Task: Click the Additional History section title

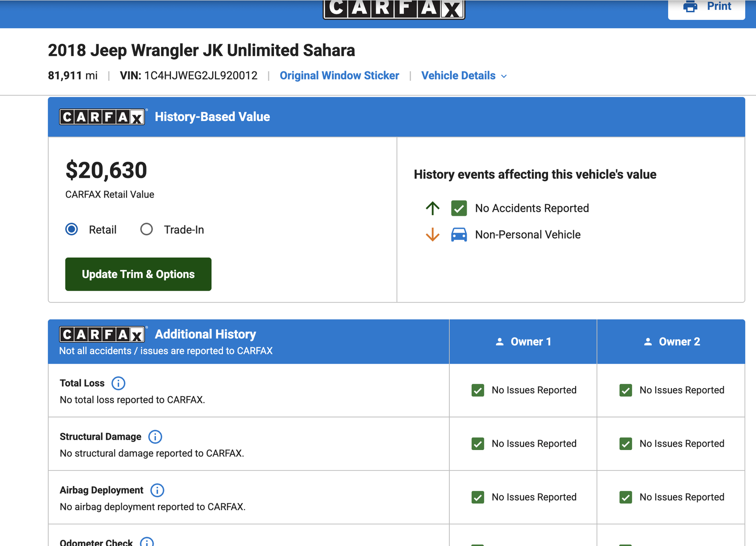Action: 206,334
